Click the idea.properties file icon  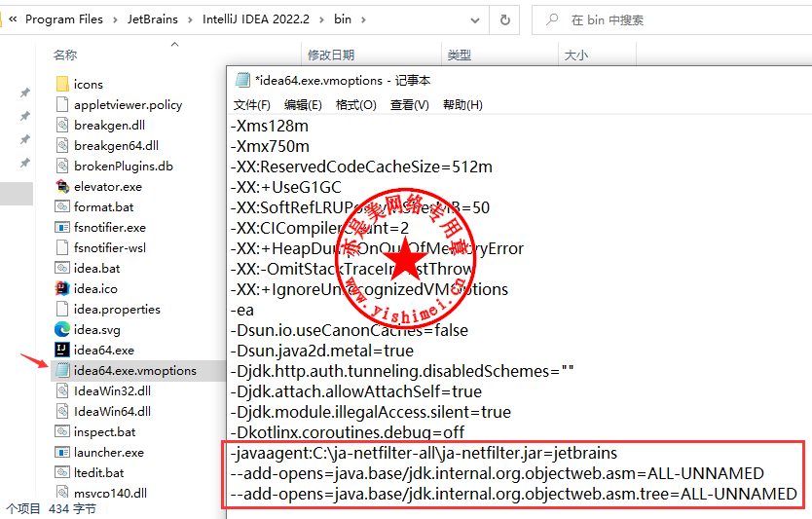click(x=62, y=310)
